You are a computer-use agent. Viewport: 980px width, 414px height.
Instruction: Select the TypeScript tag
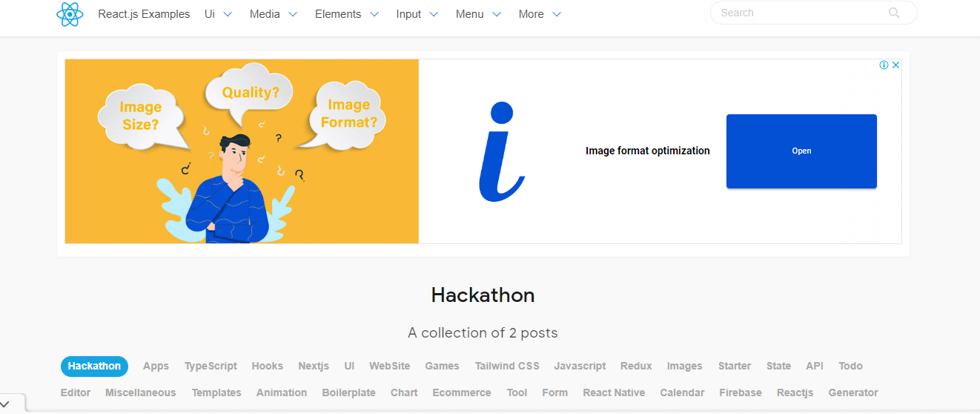[x=211, y=367]
